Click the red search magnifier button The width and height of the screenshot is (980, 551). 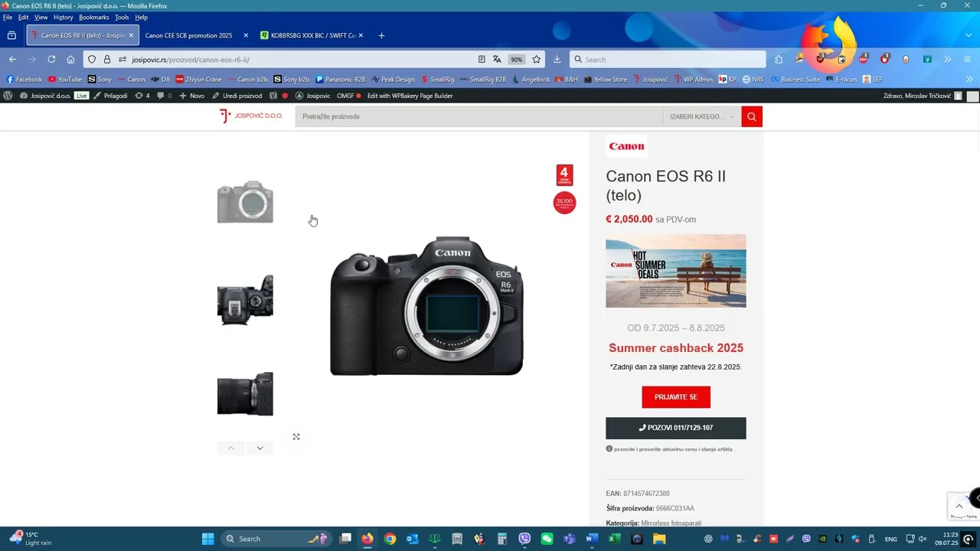click(x=752, y=116)
